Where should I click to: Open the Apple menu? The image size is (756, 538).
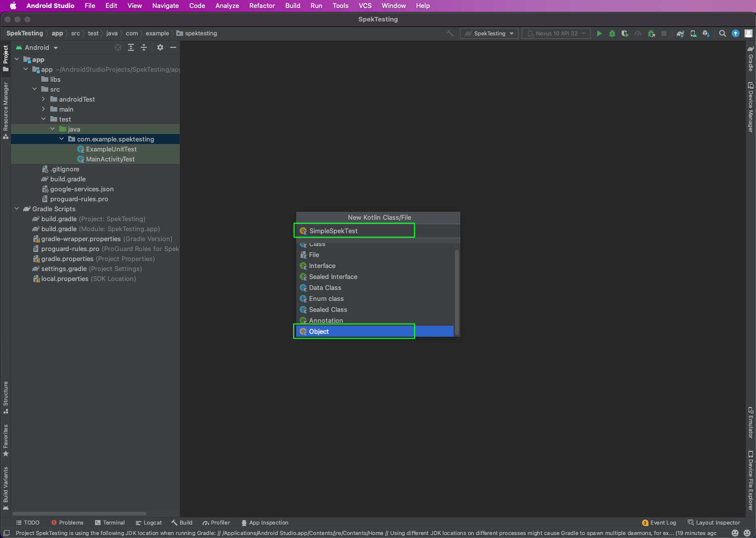(13, 5)
